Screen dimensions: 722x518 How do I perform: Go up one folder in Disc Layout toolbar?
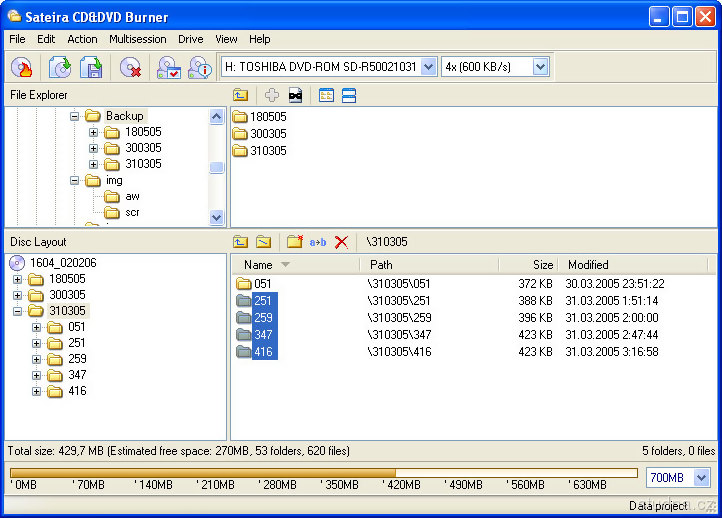coord(241,242)
